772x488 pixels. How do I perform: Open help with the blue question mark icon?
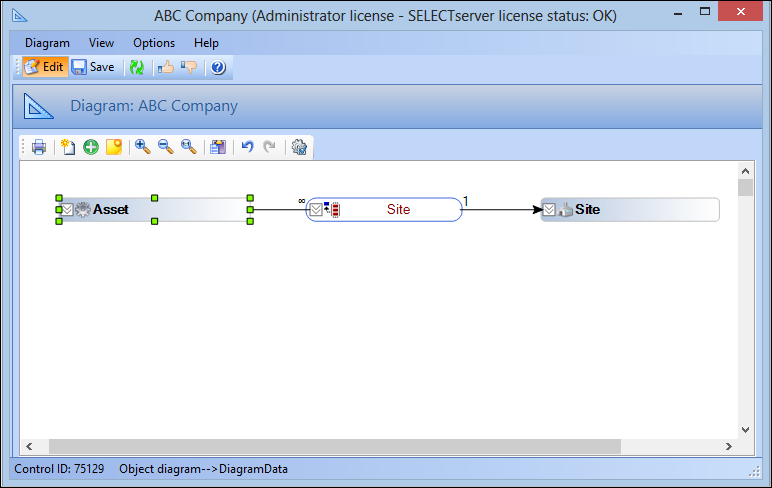218,67
